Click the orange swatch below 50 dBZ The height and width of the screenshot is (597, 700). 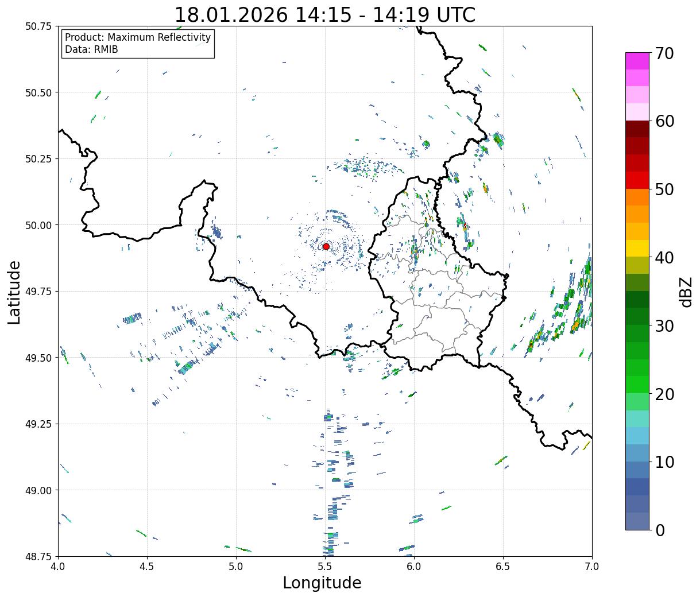[637, 197]
